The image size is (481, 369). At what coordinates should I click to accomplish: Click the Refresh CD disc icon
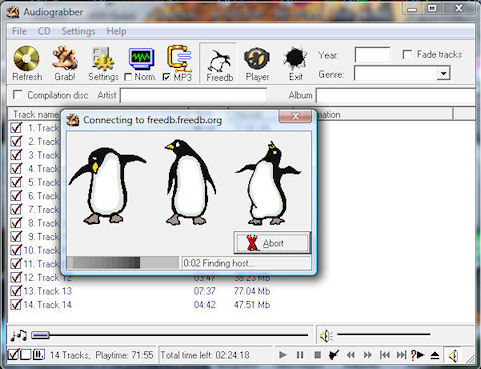[x=26, y=58]
